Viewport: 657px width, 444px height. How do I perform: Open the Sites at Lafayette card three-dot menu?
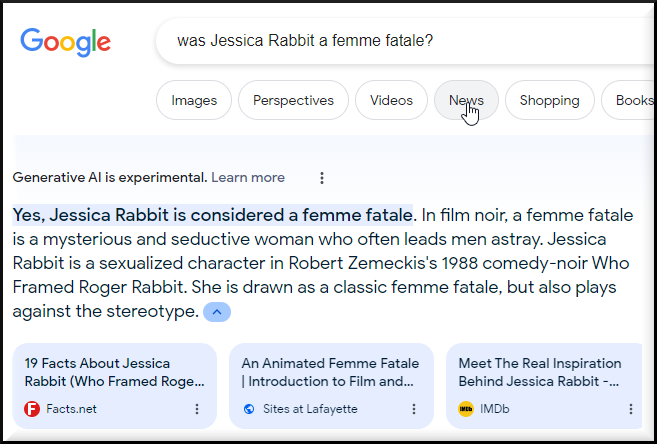coord(414,409)
